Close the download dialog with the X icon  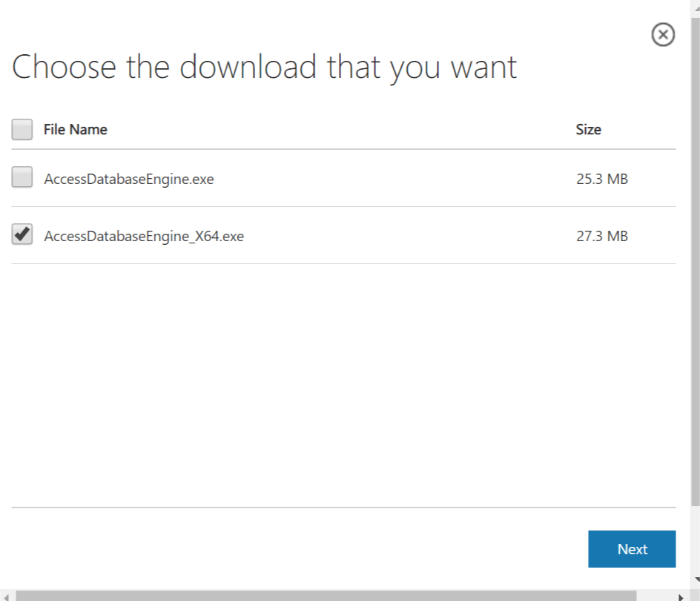pos(663,35)
